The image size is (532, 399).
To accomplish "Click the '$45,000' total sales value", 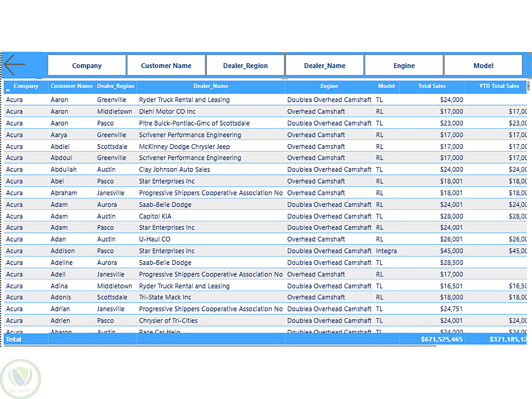I will 451,251.
